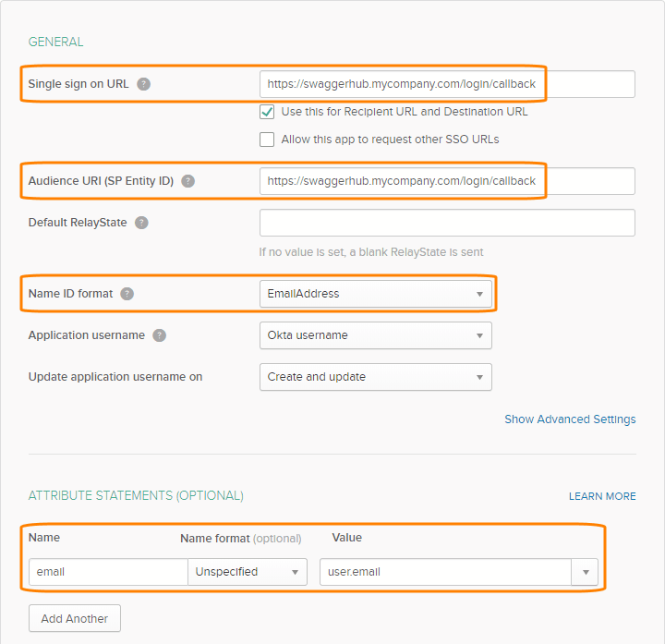Click help icon beside Single sign on URL

pyautogui.click(x=143, y=84)
